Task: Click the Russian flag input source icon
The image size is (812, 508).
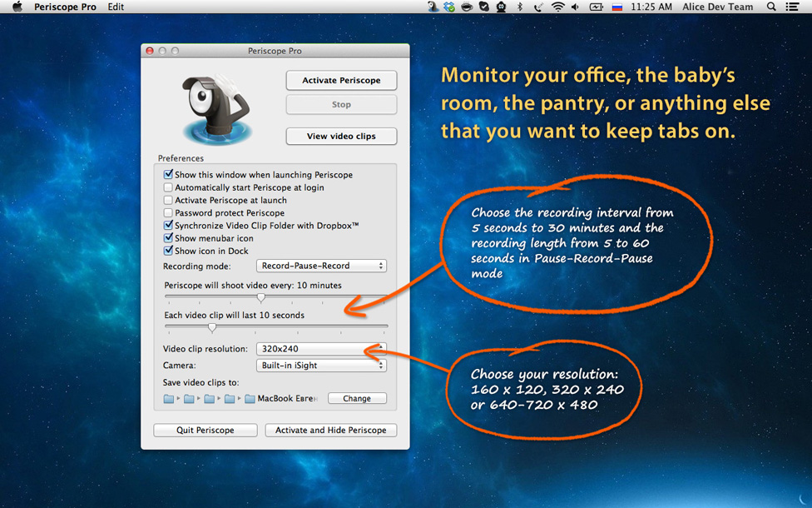Action: point(616,7)
